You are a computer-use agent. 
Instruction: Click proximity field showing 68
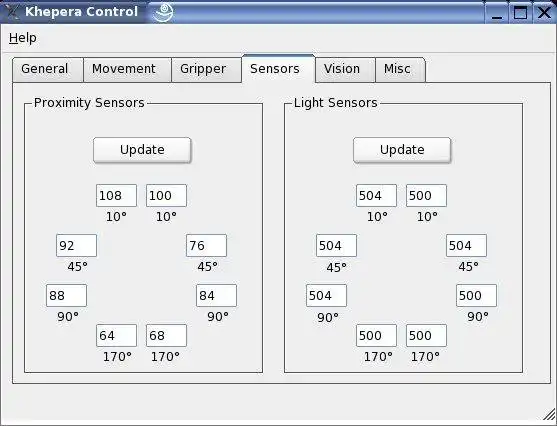click(166, 335)
